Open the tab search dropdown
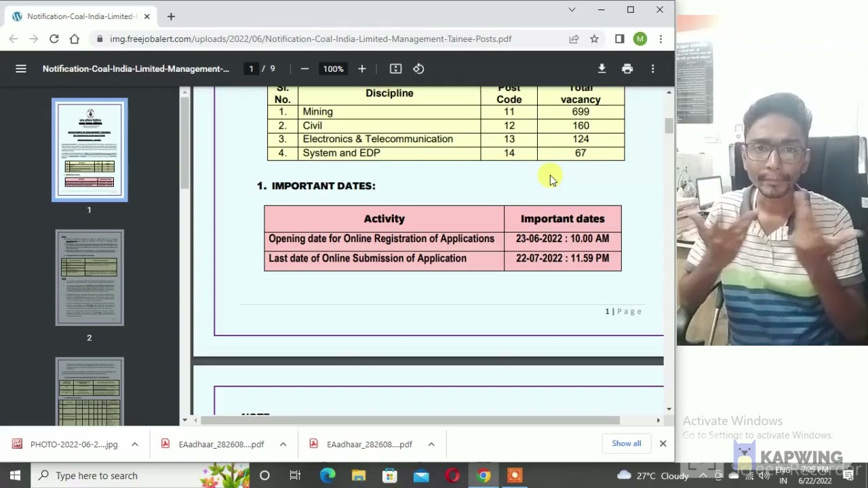868x488 pixels. pyautogui.click(x=572, y=9)
